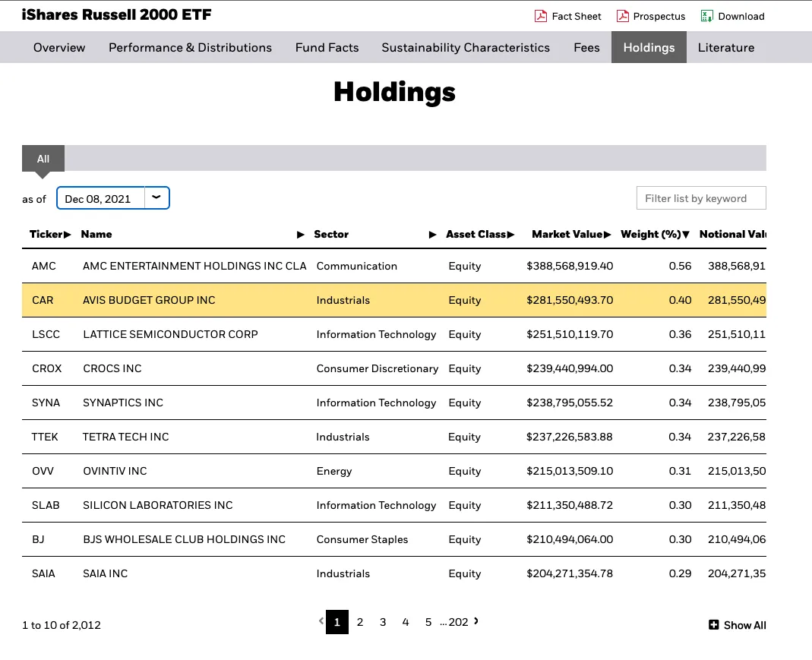Open the Literature tab
812x660 pixels.
(726, 48)
